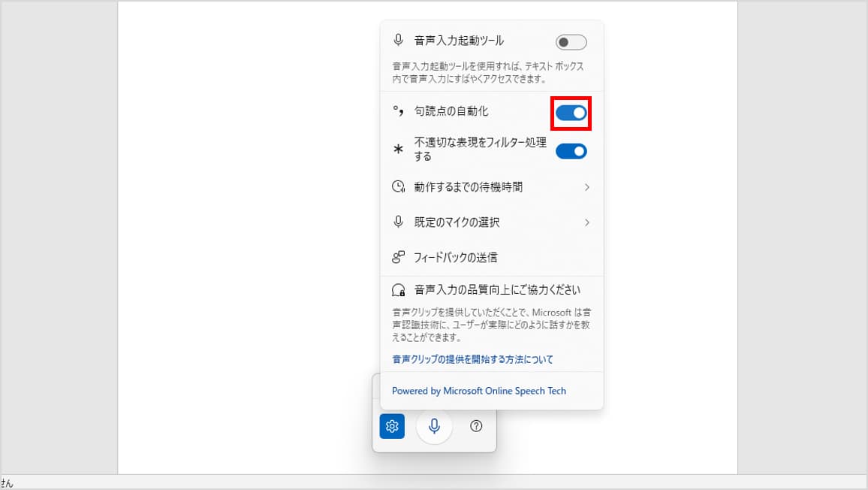Click microphone icon beside 既定のマイクの選択

(x=398, y=222)
